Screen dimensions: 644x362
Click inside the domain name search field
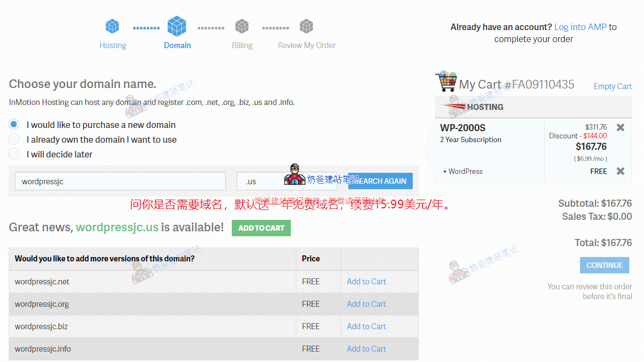pyautogui.click(x=120, y=180)
